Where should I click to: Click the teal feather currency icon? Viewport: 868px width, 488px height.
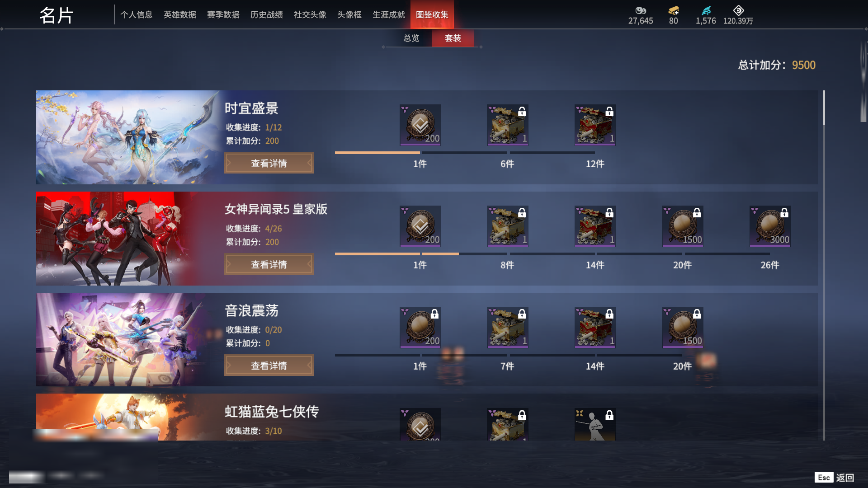point(706,10)
